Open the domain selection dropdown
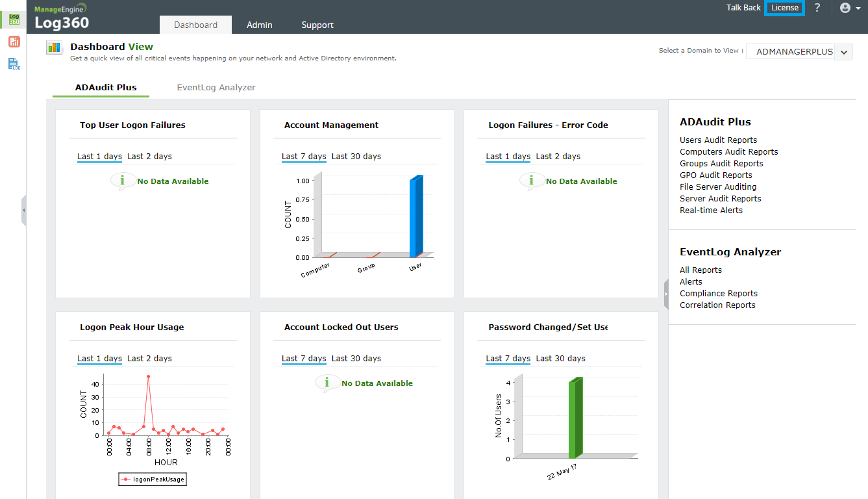This screenshot has height=499, width=868. coord(843,52)
